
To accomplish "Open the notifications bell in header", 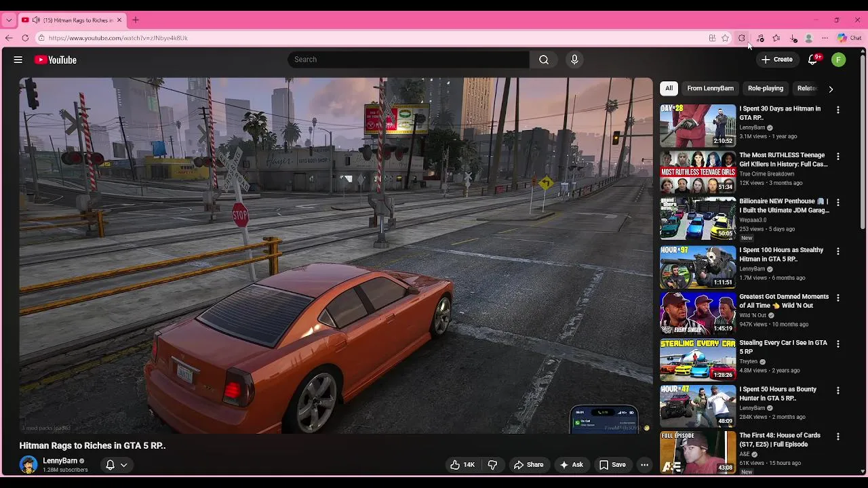I will (812, 60).
